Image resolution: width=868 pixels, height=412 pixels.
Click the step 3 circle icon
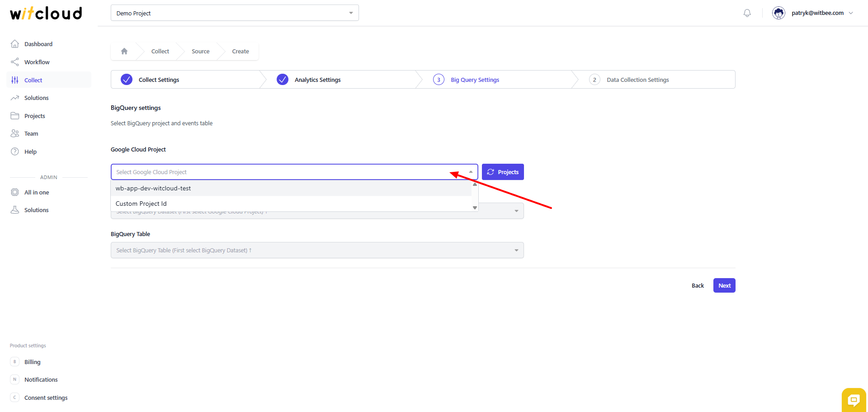[439, 80]
